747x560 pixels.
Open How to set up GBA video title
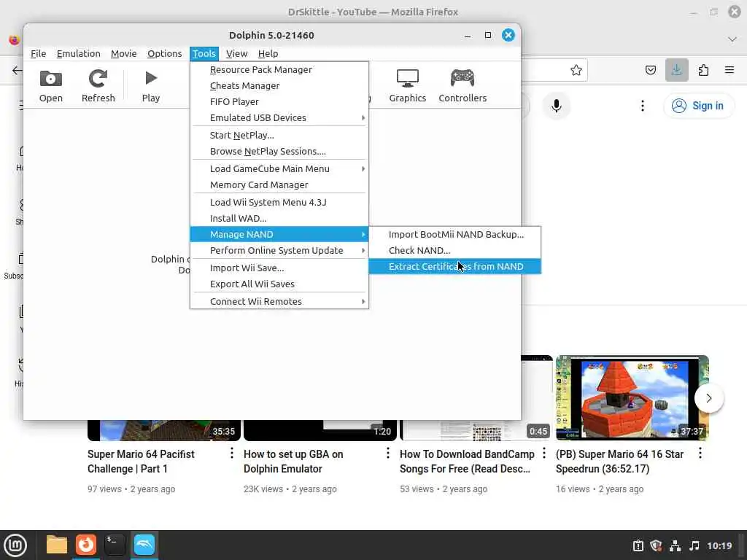pos(293,462)
